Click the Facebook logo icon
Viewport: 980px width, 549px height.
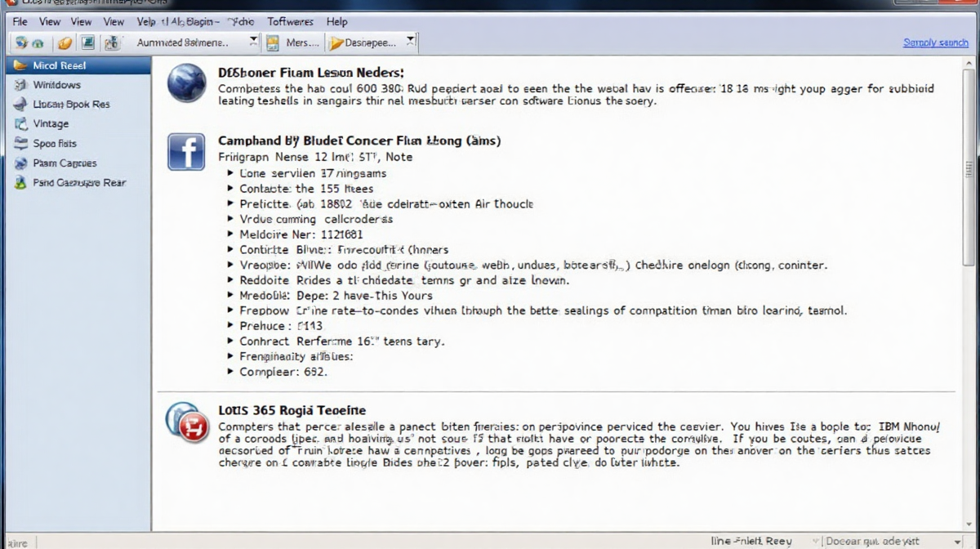186,152
